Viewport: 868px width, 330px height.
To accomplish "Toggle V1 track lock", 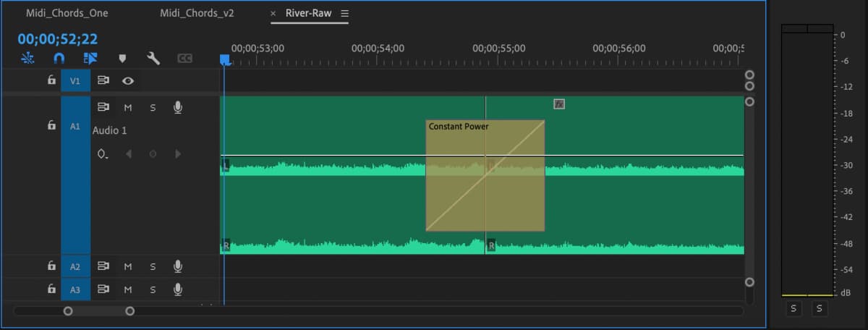I will tap(51, 80).
